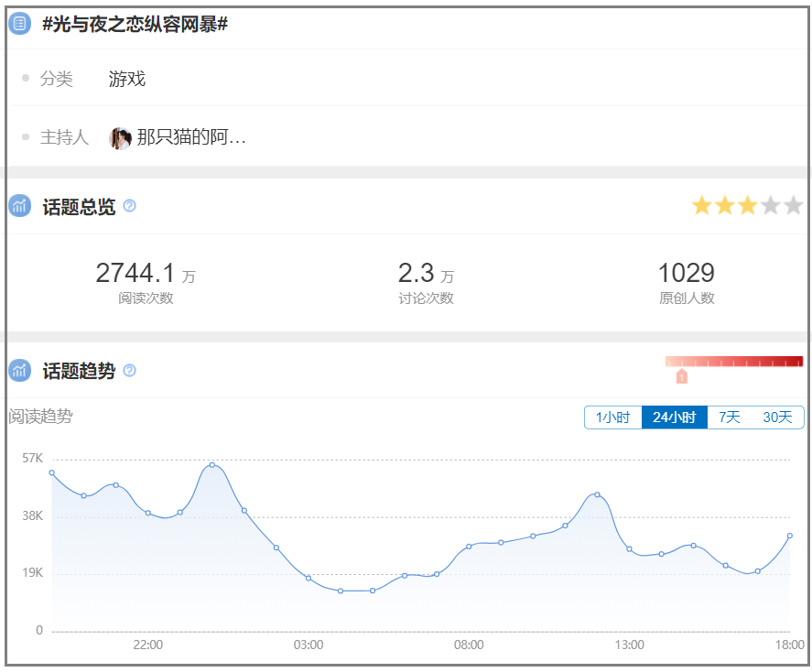Viewport: 812px width, 672px height.
Task: Click the topic title #光与夜之恋纵容网暴#
Action: pyautogui.click(x=135, y=24)
